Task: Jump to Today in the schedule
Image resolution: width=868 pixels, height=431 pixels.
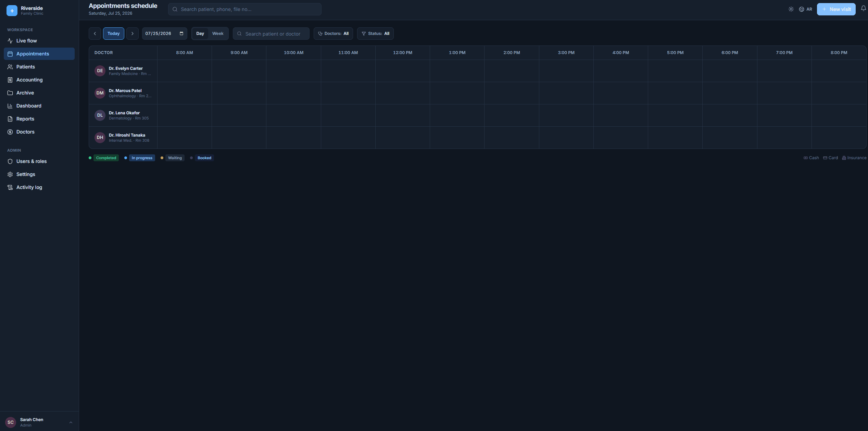Action: click(114, 34)
